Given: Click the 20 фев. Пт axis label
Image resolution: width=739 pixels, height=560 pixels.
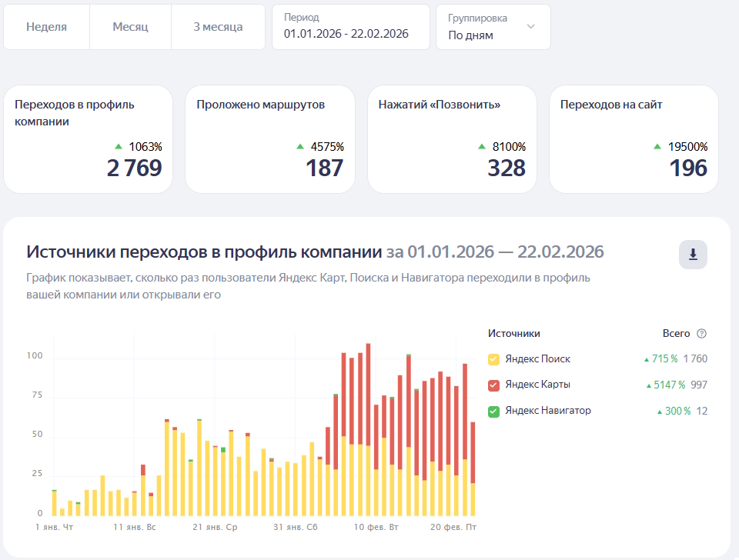Looking at the screenshot, I should (x=453, y=527).
